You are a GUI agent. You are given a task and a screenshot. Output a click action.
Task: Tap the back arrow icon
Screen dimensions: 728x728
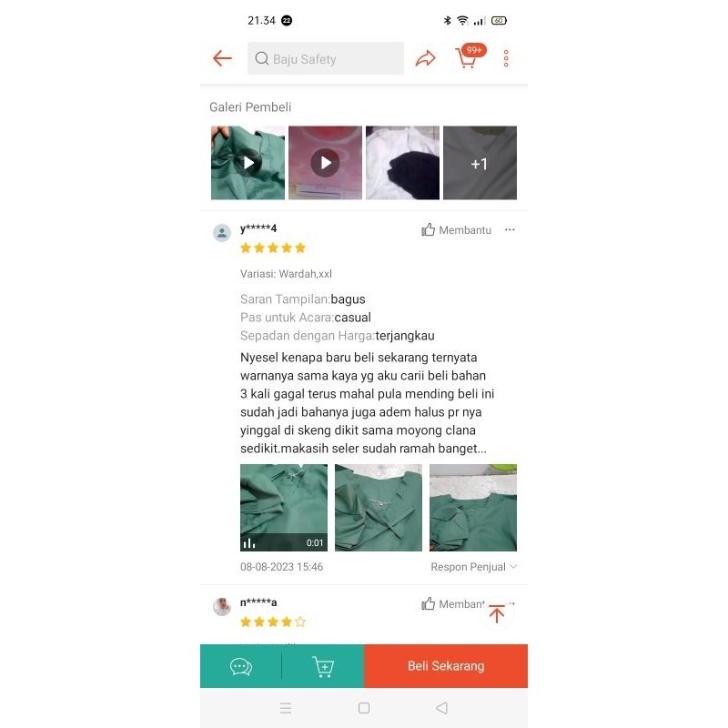coord(222,58)
